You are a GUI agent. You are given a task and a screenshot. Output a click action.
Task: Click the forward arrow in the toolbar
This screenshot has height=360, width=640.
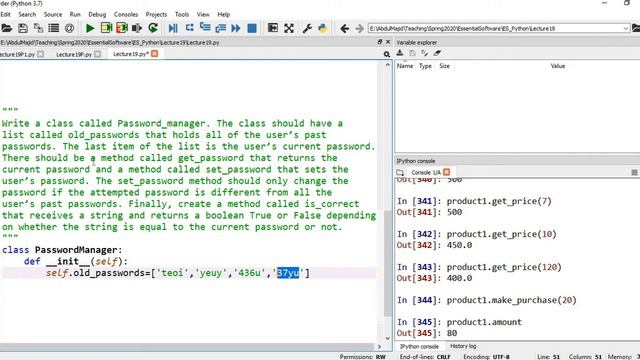(x=359, y=28)
